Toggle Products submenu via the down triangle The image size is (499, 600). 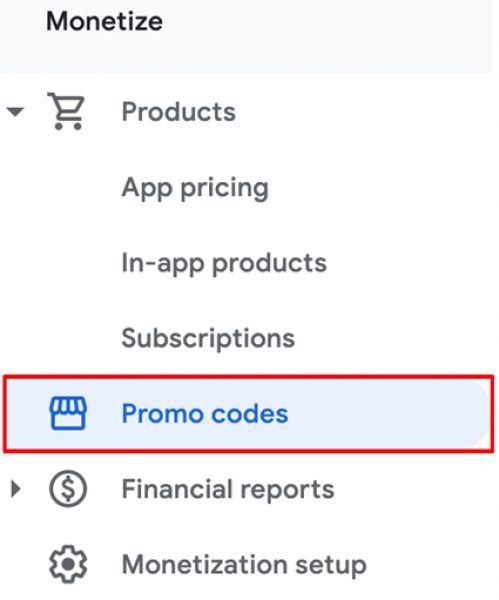[15, 111]
